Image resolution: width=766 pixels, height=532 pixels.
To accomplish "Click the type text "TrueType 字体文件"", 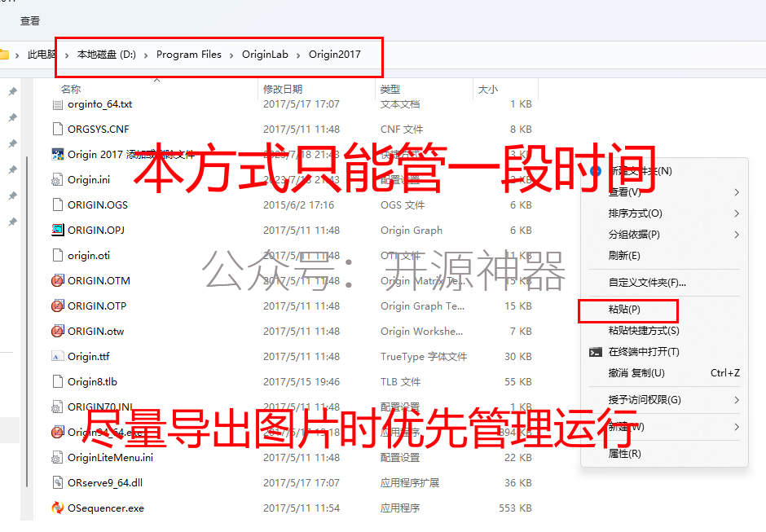I will 424,357.
